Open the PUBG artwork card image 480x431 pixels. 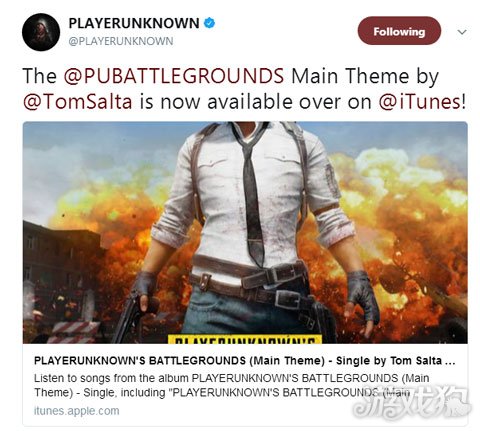245,233
